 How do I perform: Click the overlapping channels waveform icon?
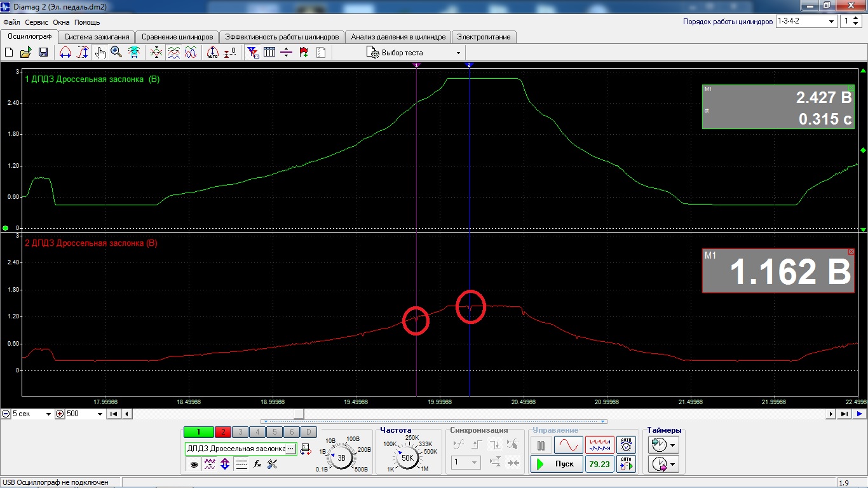tap(156, 53)
